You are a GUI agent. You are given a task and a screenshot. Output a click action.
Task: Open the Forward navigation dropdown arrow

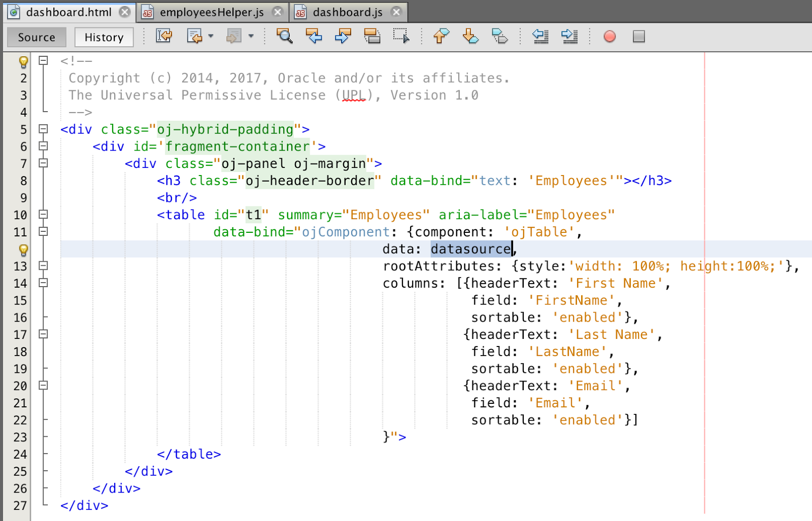click(251, 37)
